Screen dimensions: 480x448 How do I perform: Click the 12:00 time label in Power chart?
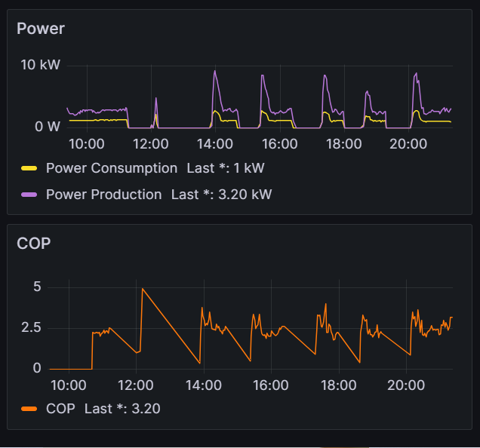click(x=151, y=144)
